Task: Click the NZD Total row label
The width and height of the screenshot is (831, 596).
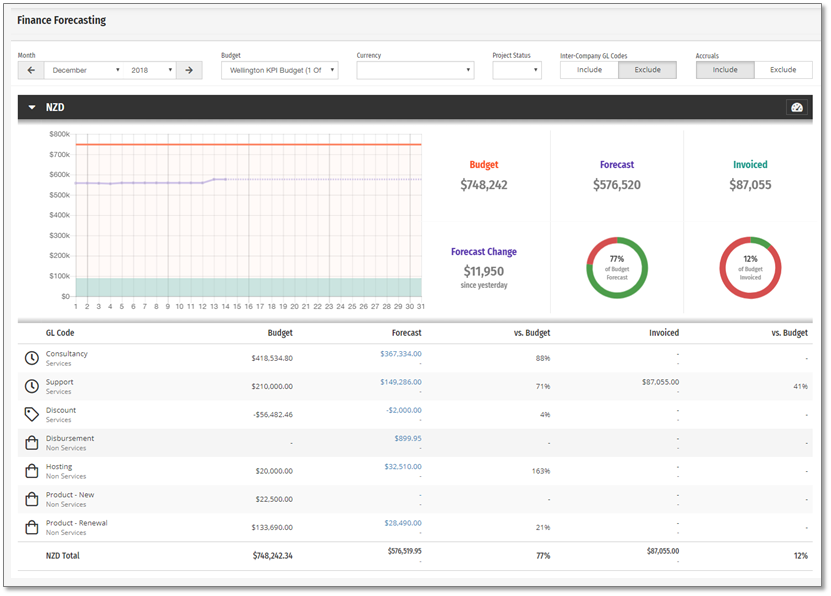Action: [63, 556]
